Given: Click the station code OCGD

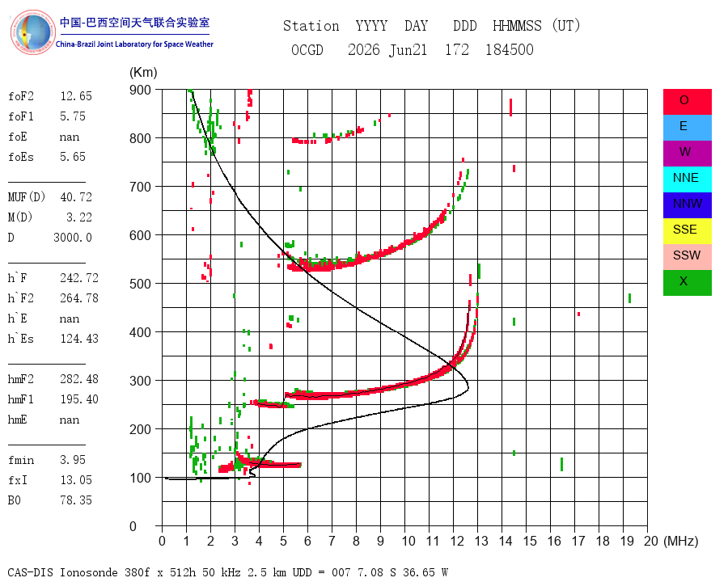Looking at the screenshot, I should click(x=307, y=49).
